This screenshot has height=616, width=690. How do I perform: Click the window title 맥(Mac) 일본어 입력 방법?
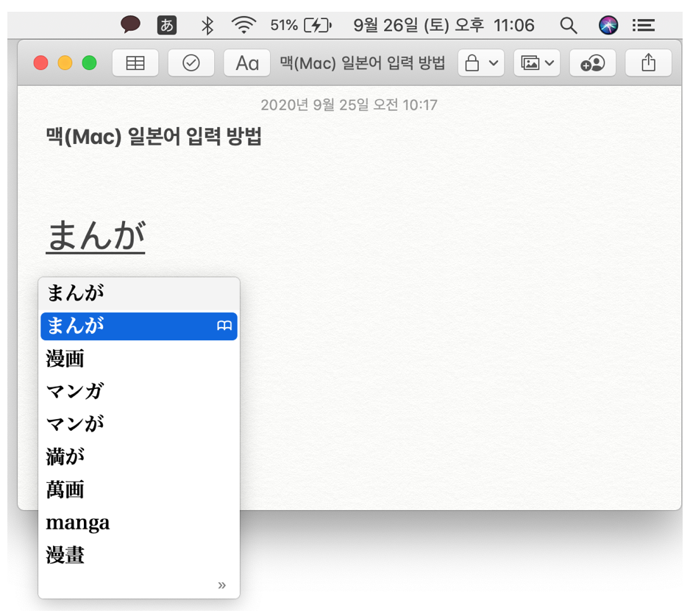[x=363, y=63]
